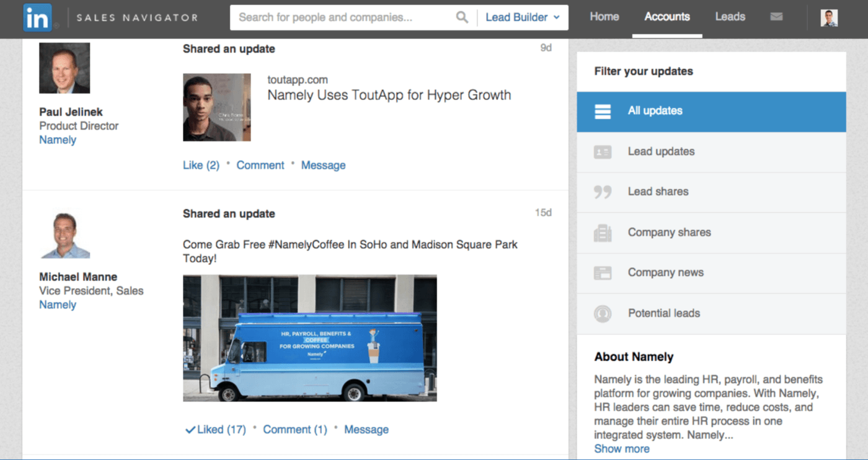
Task: Filter by Lead shares
Action: click(711, 192)
